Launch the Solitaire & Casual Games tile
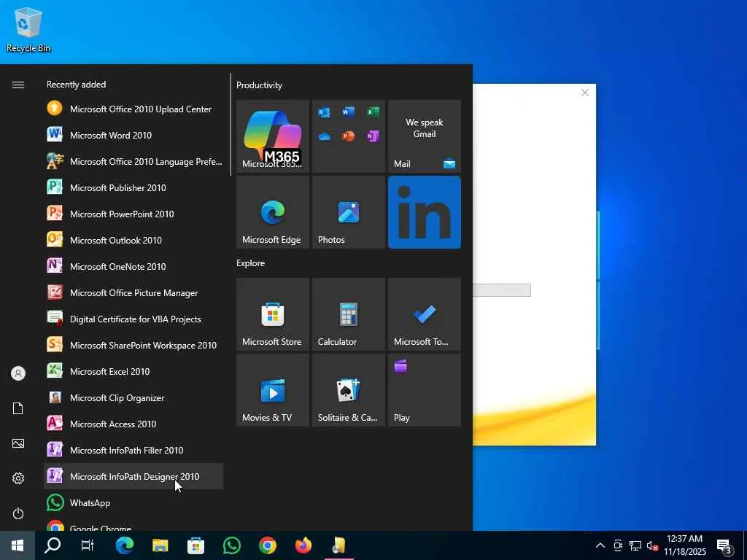Screen dimensions: 747x560 (348, 390)
